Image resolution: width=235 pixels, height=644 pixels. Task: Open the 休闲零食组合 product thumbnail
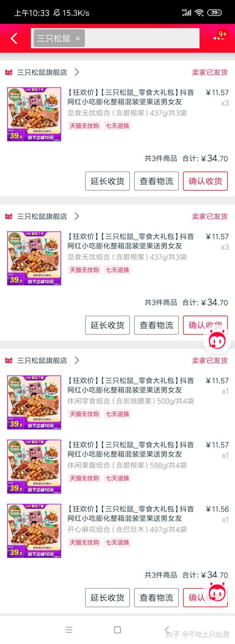34,402
